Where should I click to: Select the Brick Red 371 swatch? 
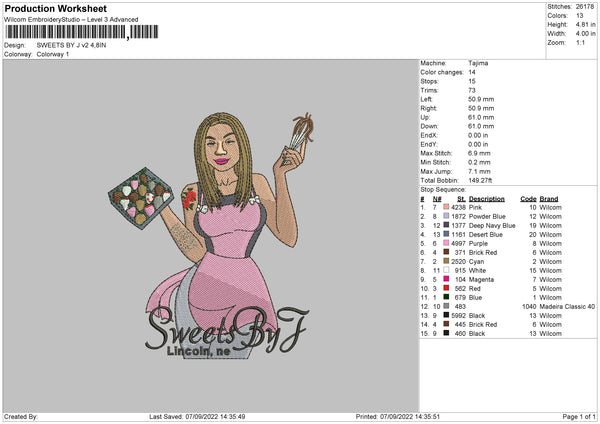click(x=446, y=252)
